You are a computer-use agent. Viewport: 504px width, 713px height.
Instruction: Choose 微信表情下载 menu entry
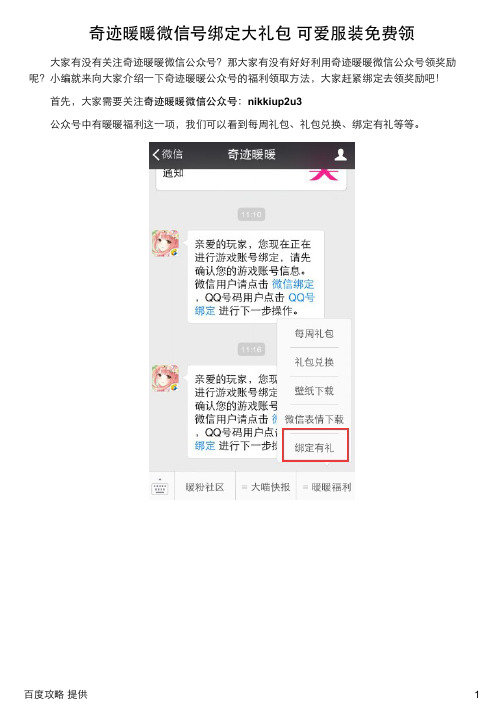pos(314,419)
